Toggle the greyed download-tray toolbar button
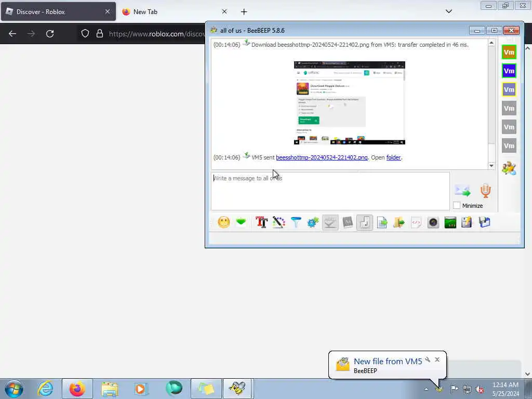Image resolution: width=532 pixels, height=399 pixels. coord(330,222)
